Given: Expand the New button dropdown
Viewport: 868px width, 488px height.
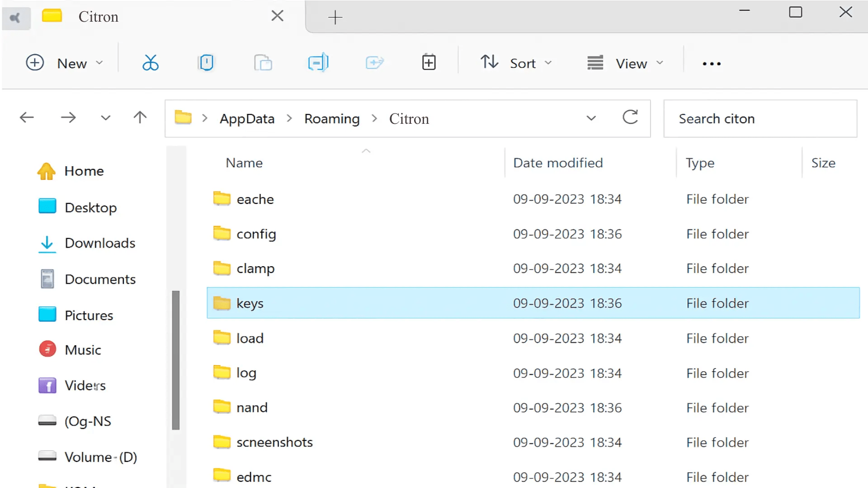Looking at the screenshot, I should click(99, 63).
